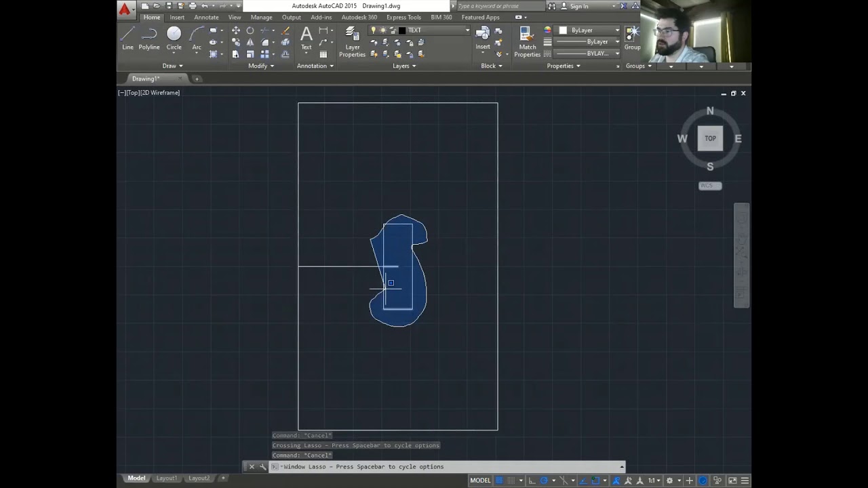Select the Stretch tool
The image size is (868, 488).
tap(236, 54)
